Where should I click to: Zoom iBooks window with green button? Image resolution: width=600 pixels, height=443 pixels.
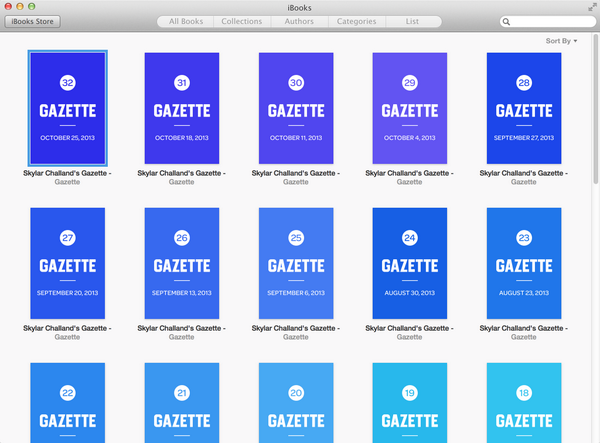(32, 7)
